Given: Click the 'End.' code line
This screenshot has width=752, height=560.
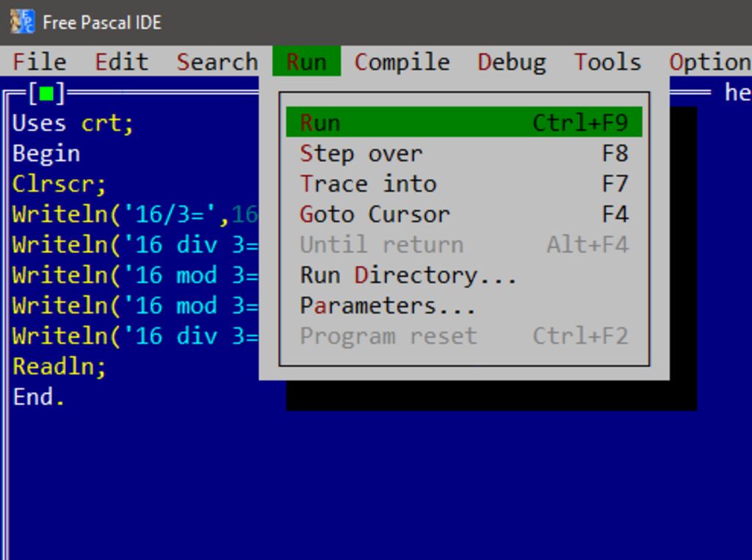Looking at the screenshot, I should pyautogui.click(x=39, y=397).
